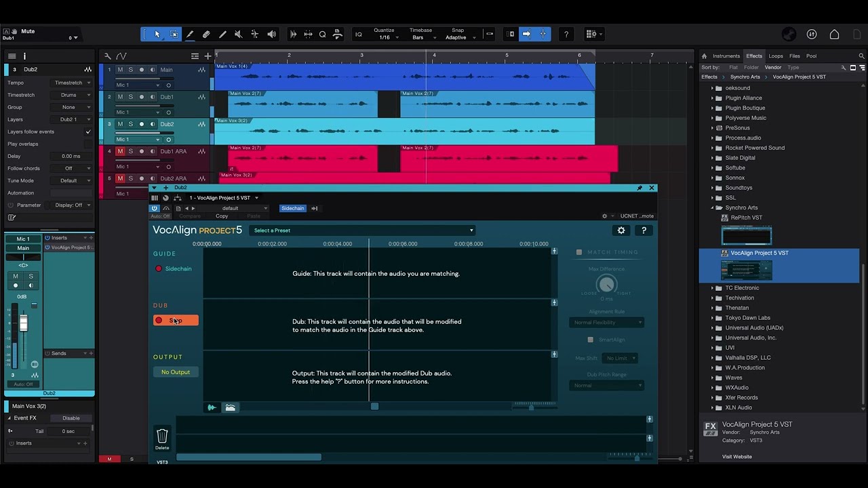Record-arm the Dub2 track
Screen dimensions: 868x488
[x=142, y=124]
